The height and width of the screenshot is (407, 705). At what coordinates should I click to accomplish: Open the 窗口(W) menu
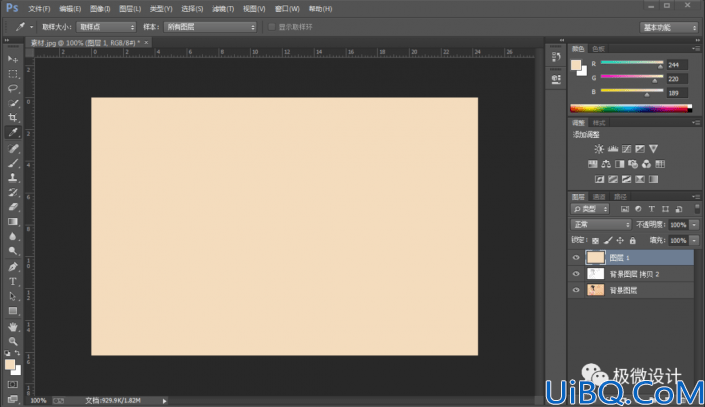(287, 9)
